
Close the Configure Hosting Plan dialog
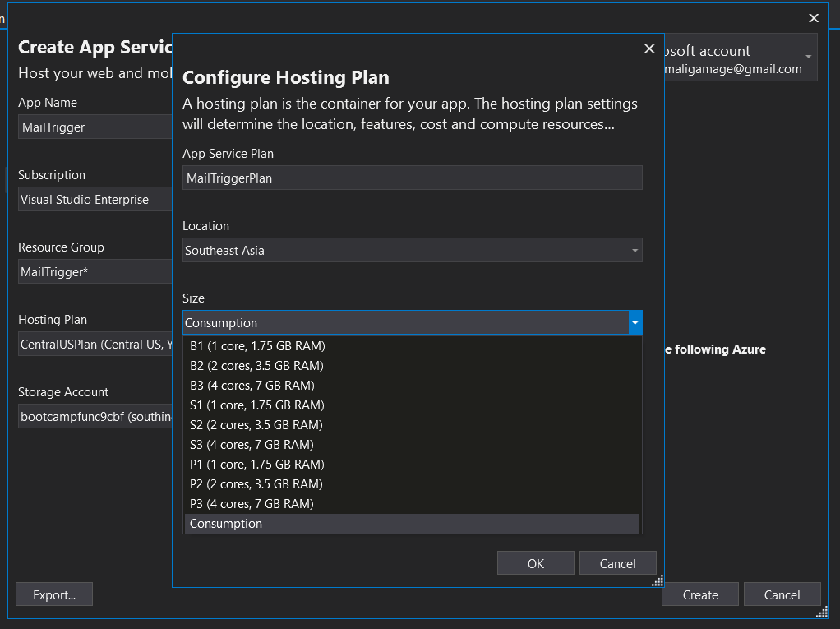coord(649,49)
